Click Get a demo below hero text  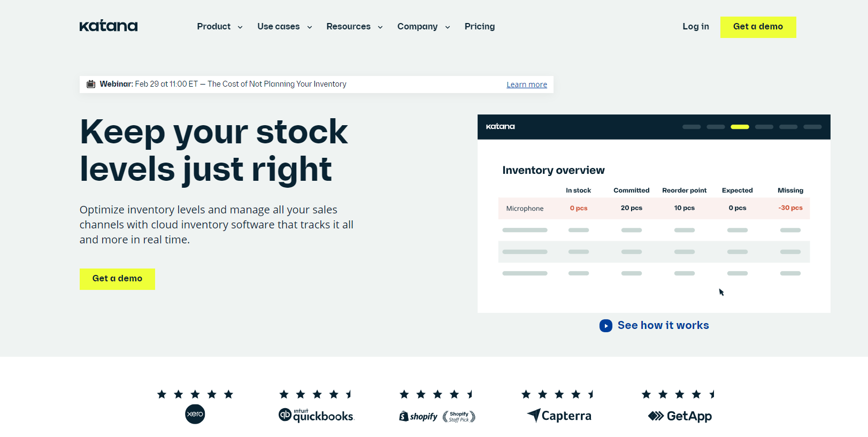click(117, 279)
